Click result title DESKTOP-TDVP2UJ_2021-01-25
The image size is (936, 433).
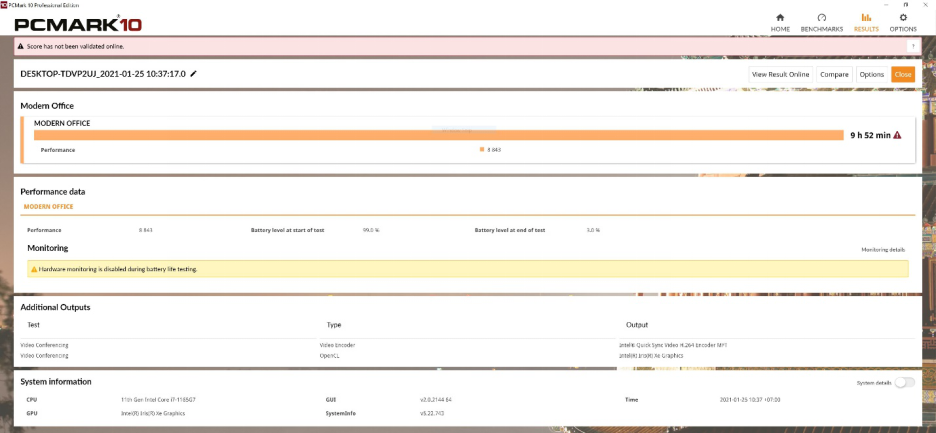tap(103, 74)
